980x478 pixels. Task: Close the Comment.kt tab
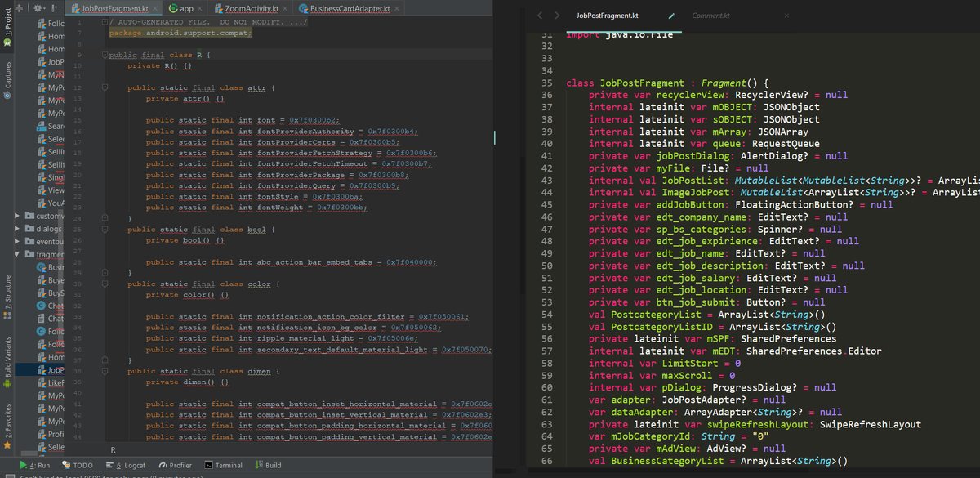pos(786,16)
